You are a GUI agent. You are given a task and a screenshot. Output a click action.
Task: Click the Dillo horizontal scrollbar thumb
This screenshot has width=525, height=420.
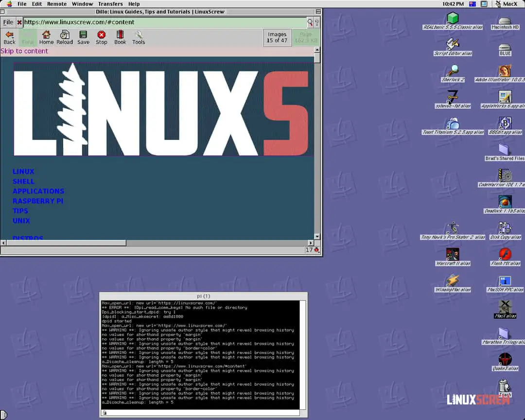(x=66, y=243)
